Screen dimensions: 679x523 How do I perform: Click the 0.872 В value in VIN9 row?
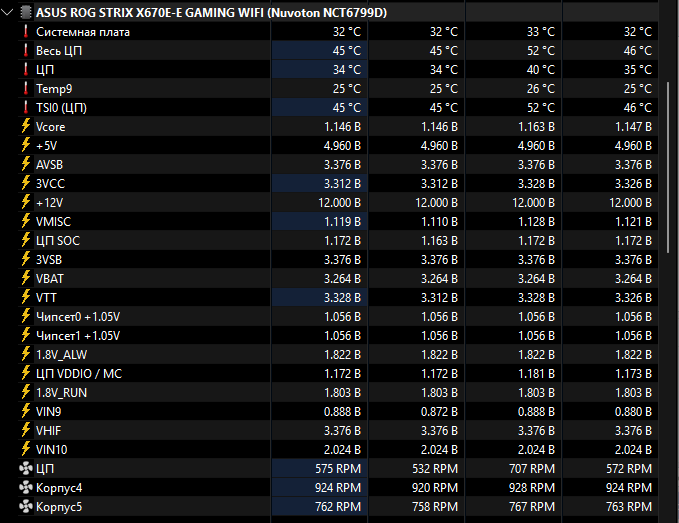click(x=440, y=412)
